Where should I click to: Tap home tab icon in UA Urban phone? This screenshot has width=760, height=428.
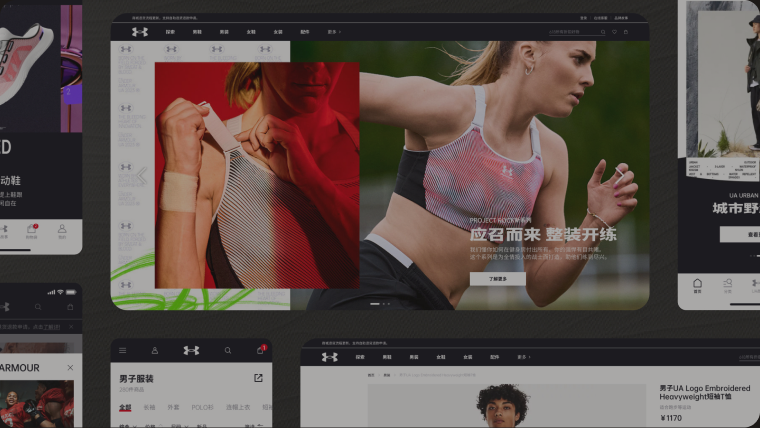697,285
